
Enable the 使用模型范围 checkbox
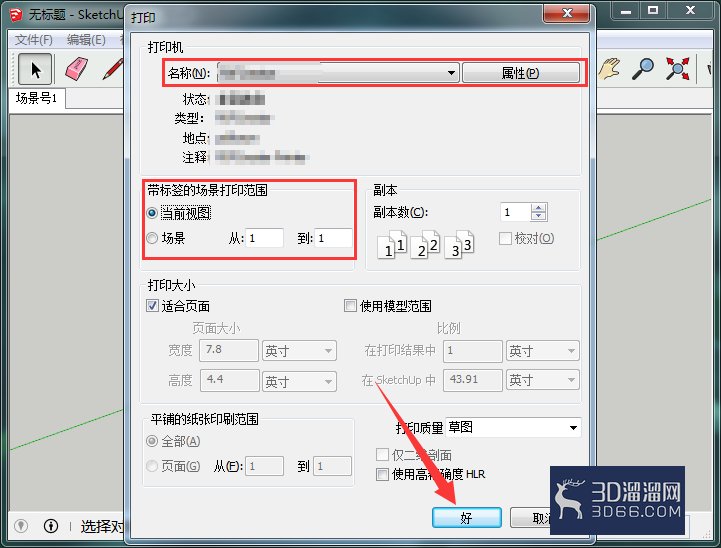pyautogui.click(x=350, y=305)
